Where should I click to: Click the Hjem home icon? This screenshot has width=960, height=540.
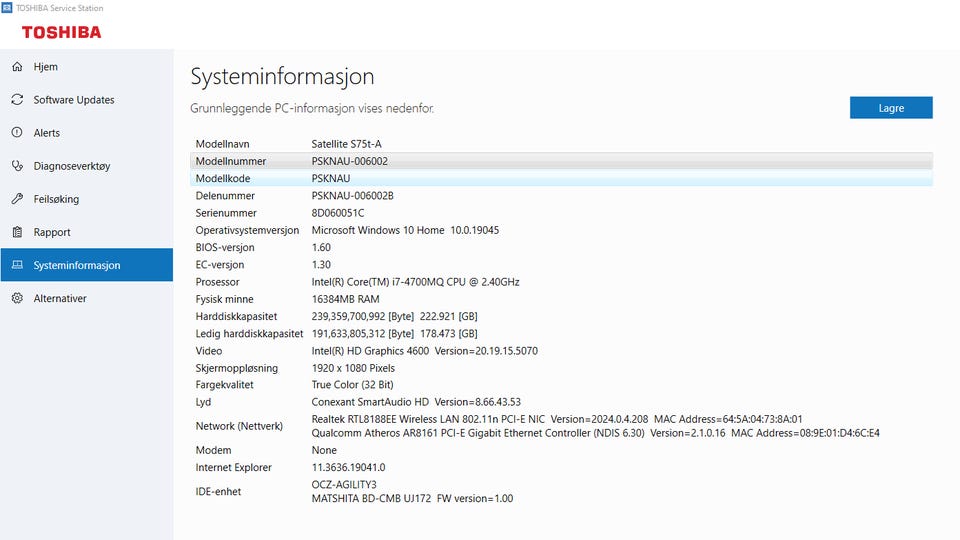pos(17,67)
